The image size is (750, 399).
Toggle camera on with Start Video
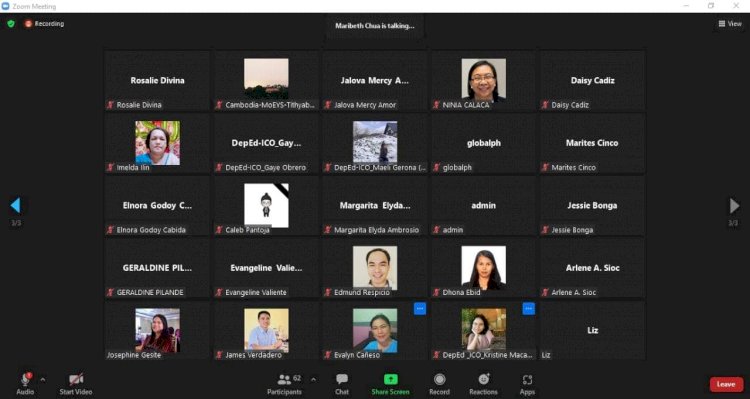76,384
